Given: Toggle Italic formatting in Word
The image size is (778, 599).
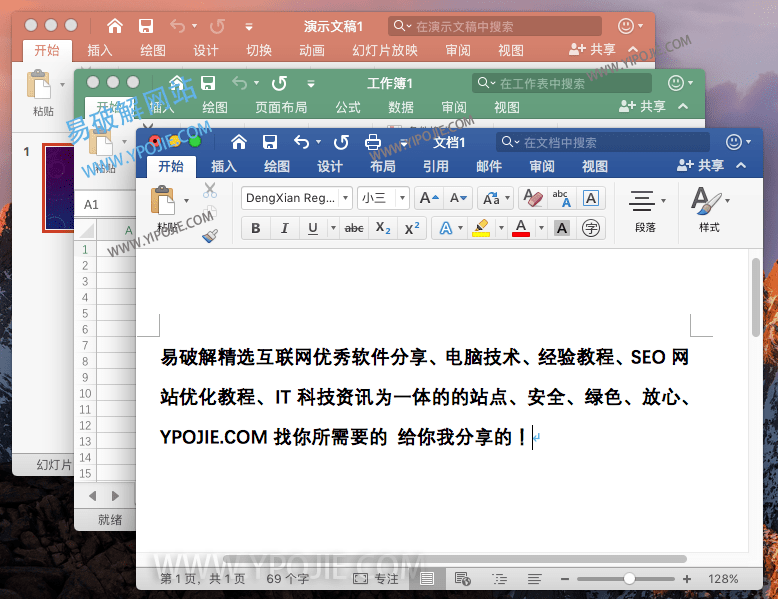Looking at the screenshot, I should coord(284,228).
